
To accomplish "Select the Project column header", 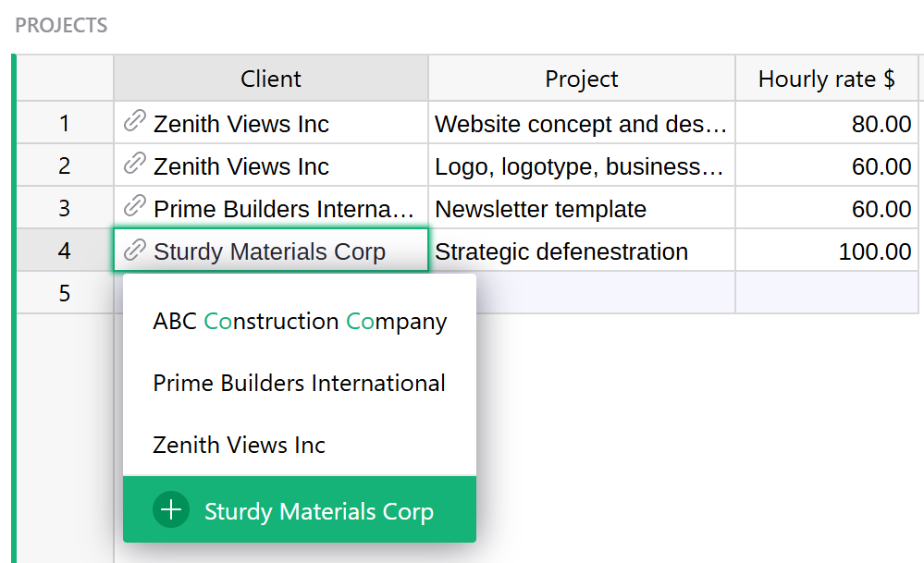I will (582, 79).
